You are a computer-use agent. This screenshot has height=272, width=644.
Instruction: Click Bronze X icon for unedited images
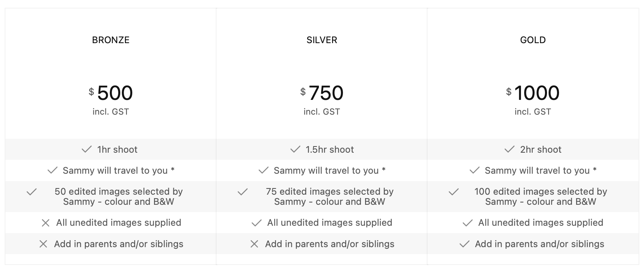pos(45,223)
